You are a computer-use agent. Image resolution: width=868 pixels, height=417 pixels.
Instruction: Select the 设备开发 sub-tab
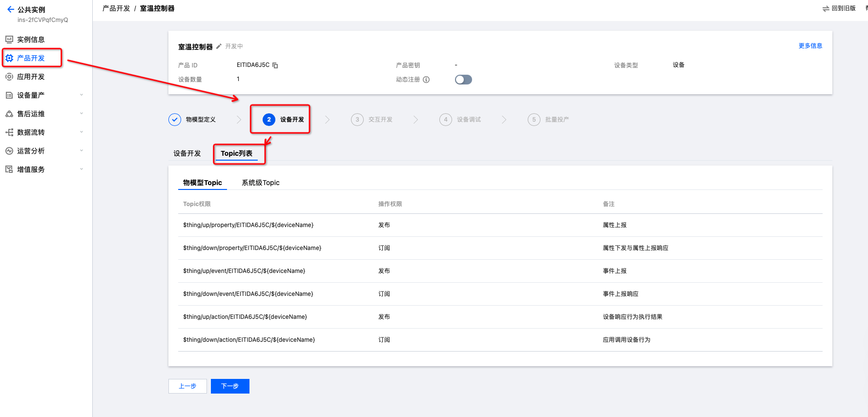[x=187, y=153]
